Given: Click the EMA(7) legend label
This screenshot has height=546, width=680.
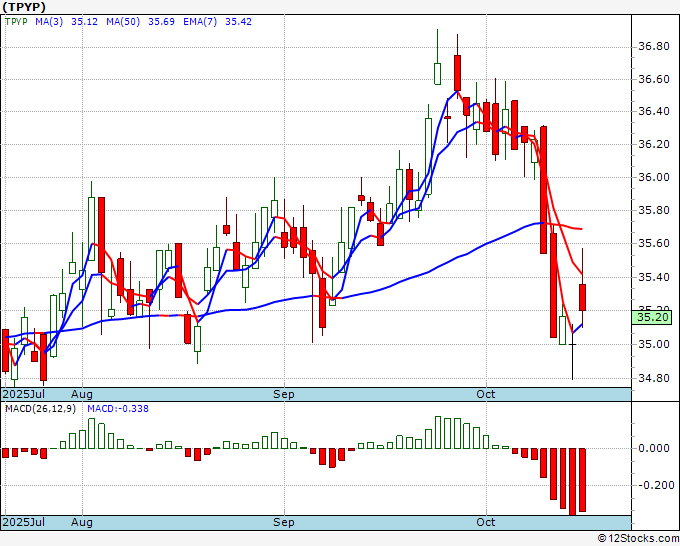Looking at the screenshot, I should (200, 22).
